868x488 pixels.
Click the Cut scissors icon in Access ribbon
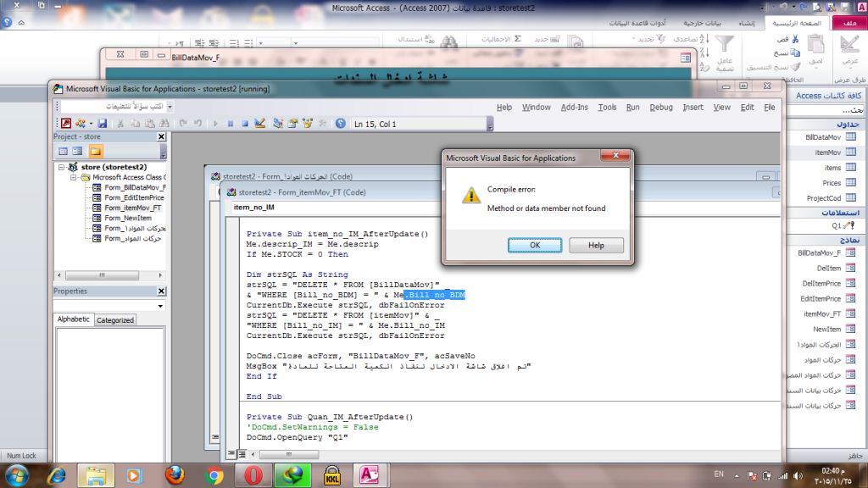point(795,39)
